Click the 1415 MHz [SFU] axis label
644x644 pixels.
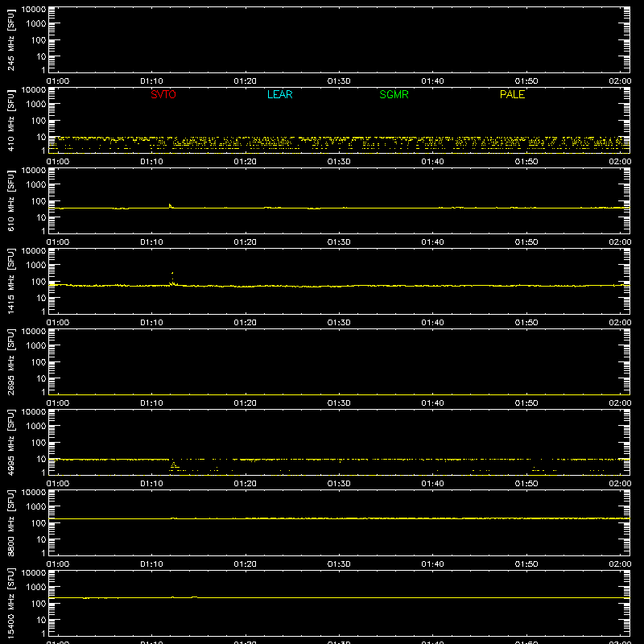[10, 281]
